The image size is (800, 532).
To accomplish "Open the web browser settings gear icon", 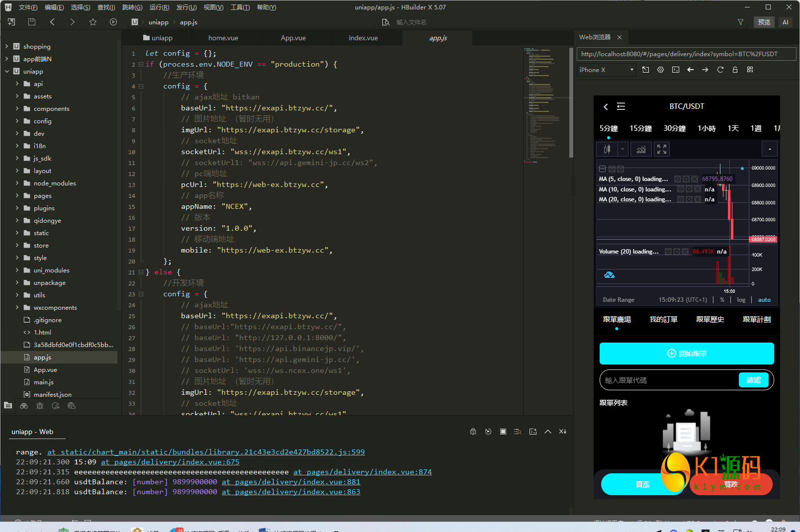I will point(661,70).
